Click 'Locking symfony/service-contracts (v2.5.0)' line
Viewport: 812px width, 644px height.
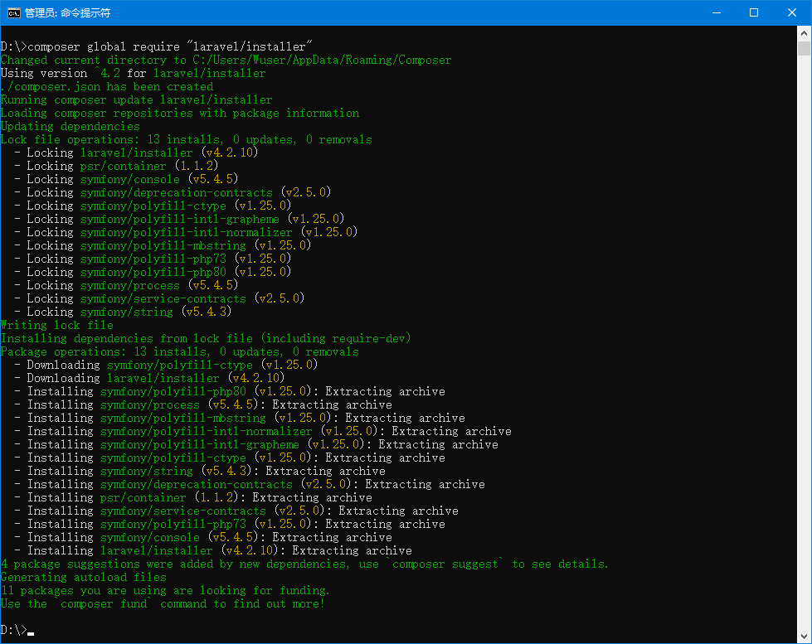[159, 298]
